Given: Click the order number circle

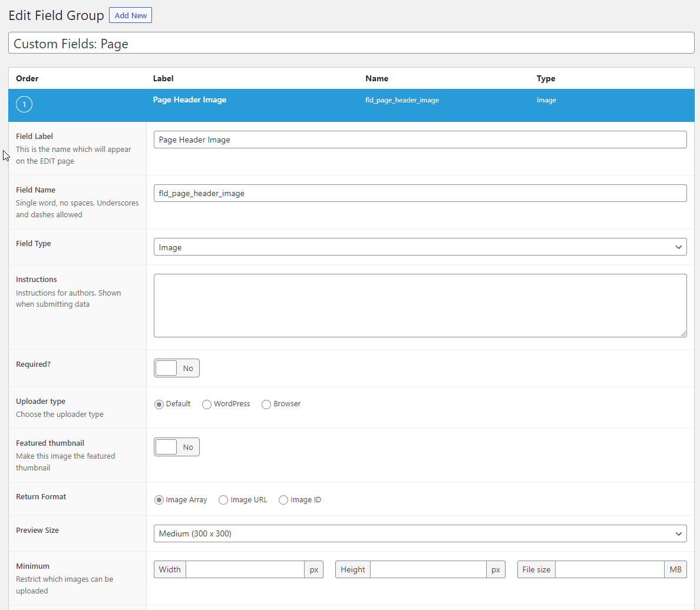Looking at the screenshot, I should pos(24,104).
